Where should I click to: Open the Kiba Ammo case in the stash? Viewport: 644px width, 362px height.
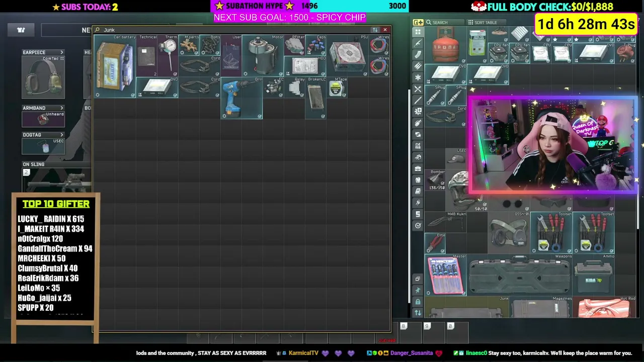[593, 275]
